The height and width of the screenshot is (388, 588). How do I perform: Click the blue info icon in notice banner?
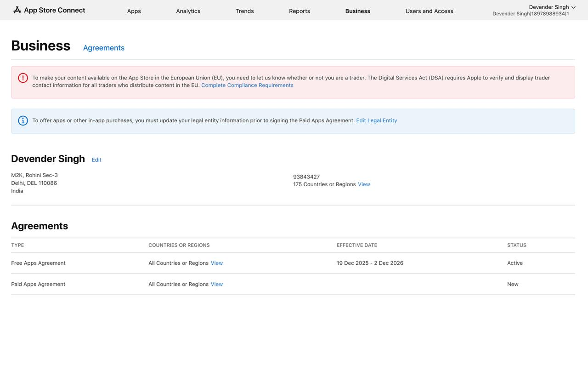point(23,120)
